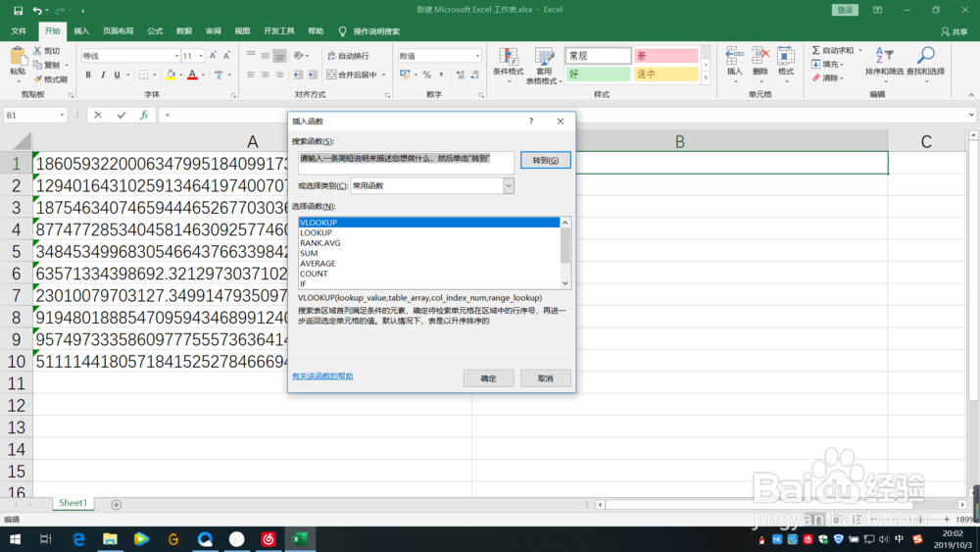The width and height of the screenshot is (980, 552).
Task: Open the Name Box dropdown arrow
Action: click(62, 115)
